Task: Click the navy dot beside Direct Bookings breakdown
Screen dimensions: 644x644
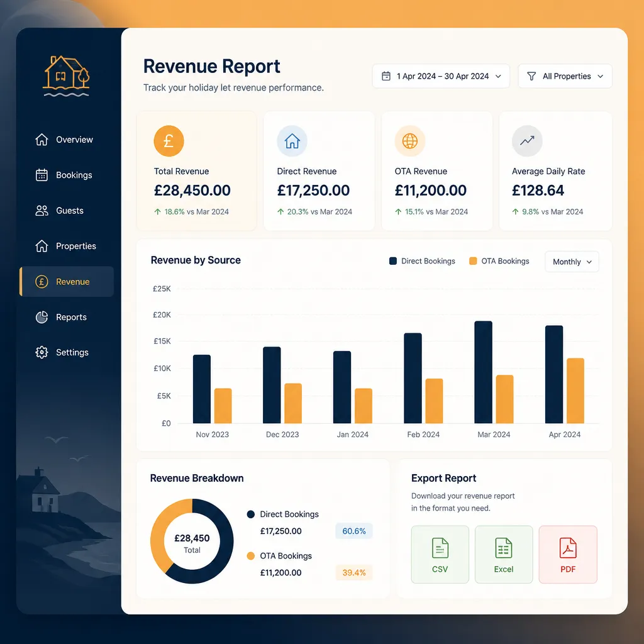Action: point(250,514)
